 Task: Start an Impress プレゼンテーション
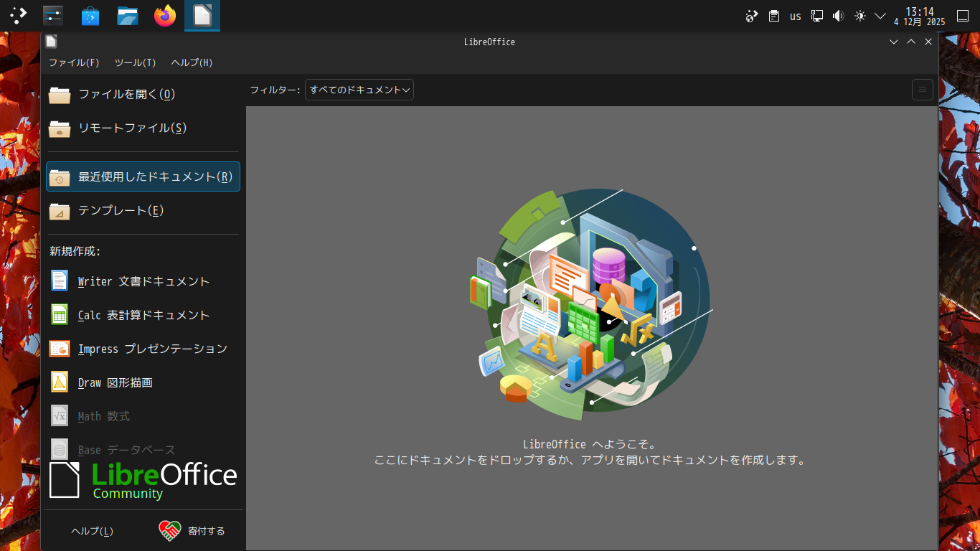coord(152,348)
